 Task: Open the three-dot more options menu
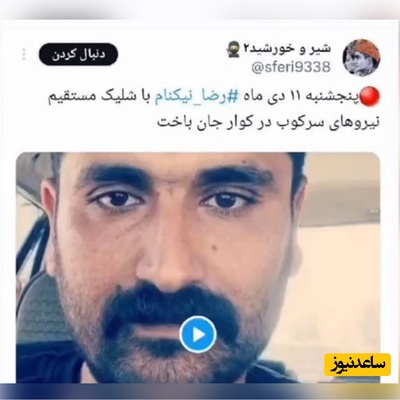[x=24, y=55]
